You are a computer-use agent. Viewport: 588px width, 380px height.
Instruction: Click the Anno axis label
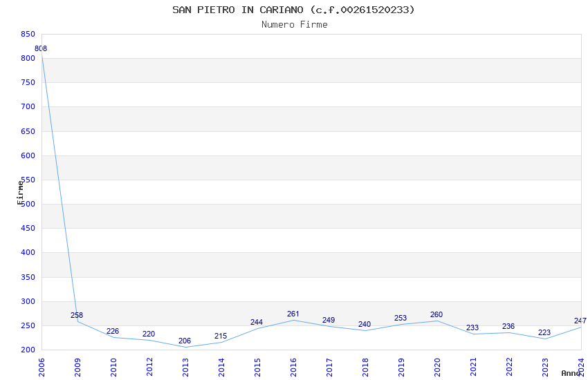(x=571, y=373)
